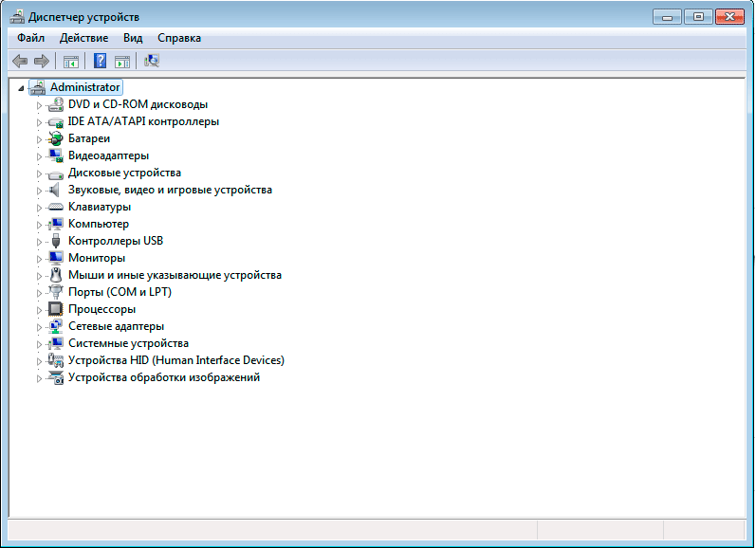756x548 pixels.
Task: Click the Устройства обработки изображений camera icon
Action: click(x=56, y=377)
